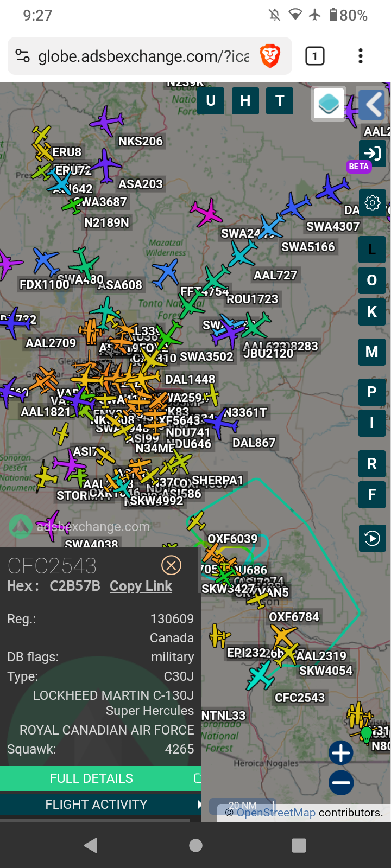391x868 pixels.
Task: Click the registration value 130609
Action: click(172, 619)
